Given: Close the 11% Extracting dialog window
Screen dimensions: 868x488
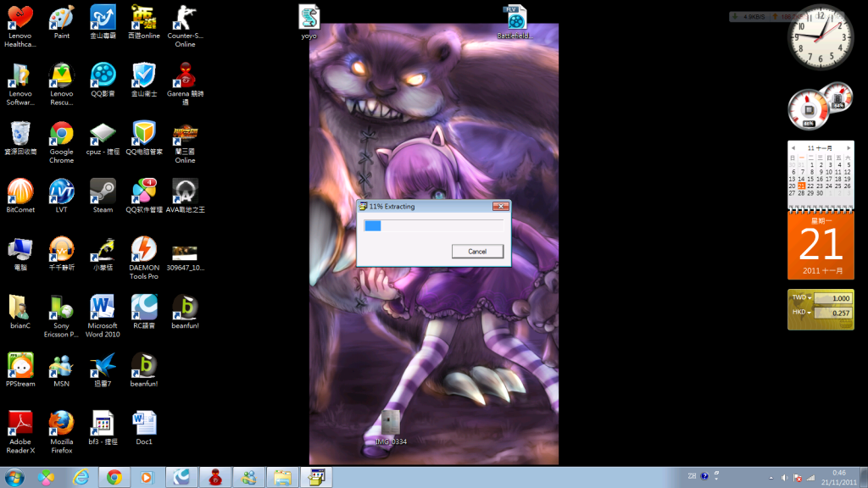Looking at the screenshot, I should point(500,207).
